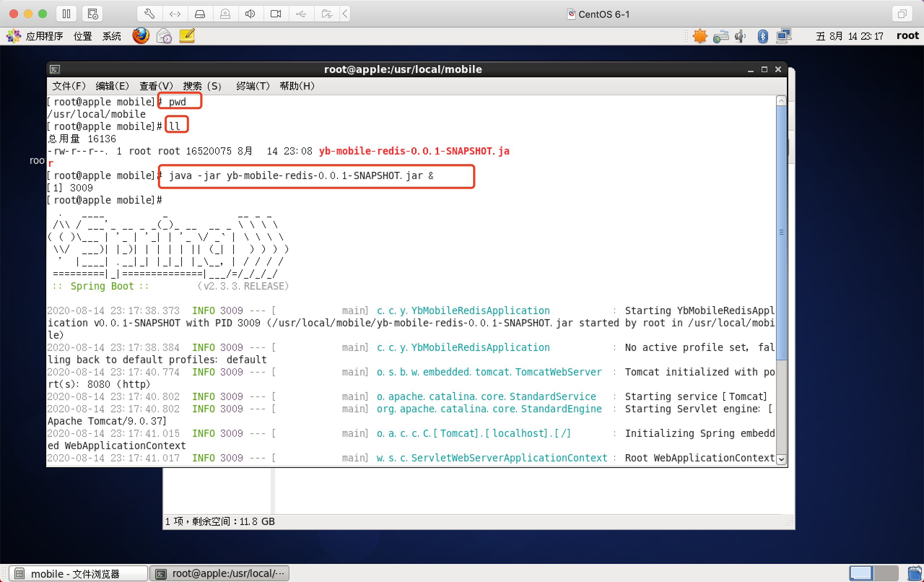Open the note-taking pencil launcher
The height and width of the screenshot is (582, 924).
(x=187, y=36)
